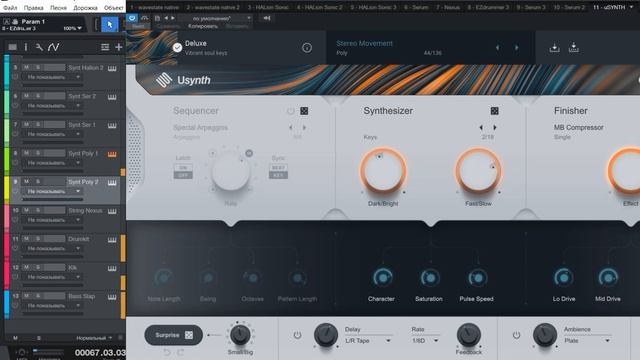
Task: Open the wrench settings icon in track toolbar
Action: (39, 47)
